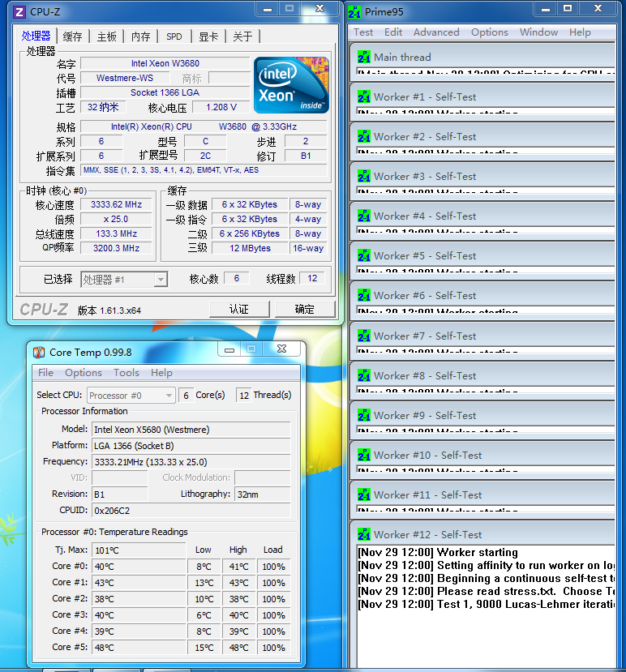Click the Tj. Max 101°C field

(139, 550)
